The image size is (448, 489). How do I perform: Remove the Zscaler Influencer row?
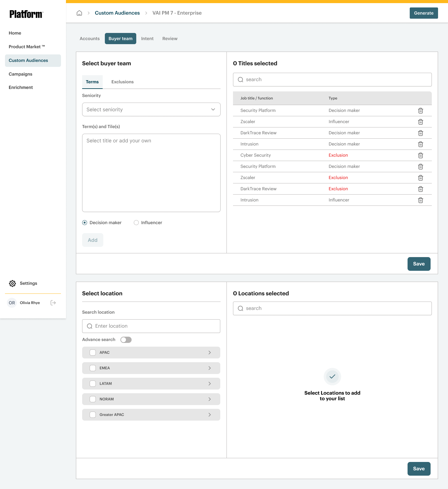coord(420,122)
